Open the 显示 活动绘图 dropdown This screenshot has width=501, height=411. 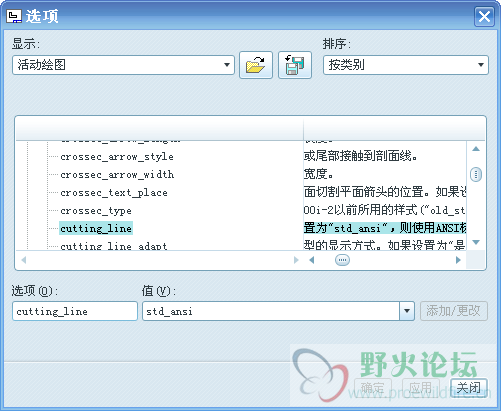point(123,65)
